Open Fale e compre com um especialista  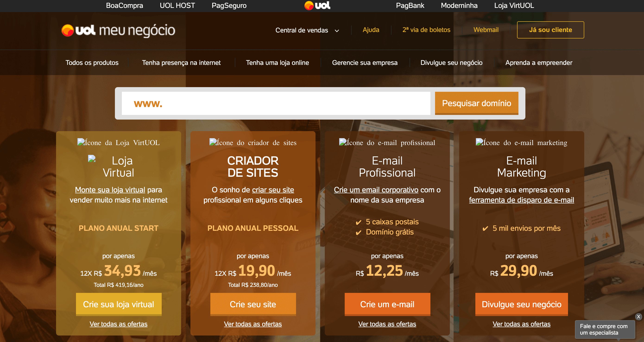click(604, 329)
